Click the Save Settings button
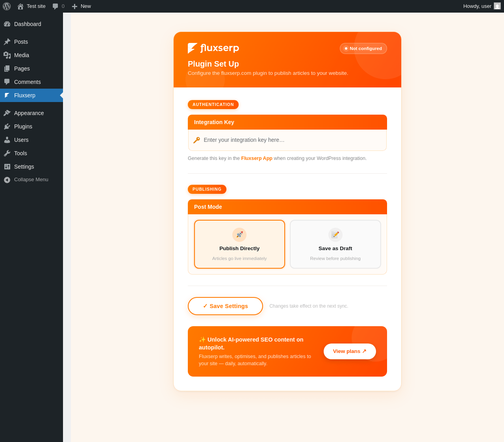 [x=225, y=306]
